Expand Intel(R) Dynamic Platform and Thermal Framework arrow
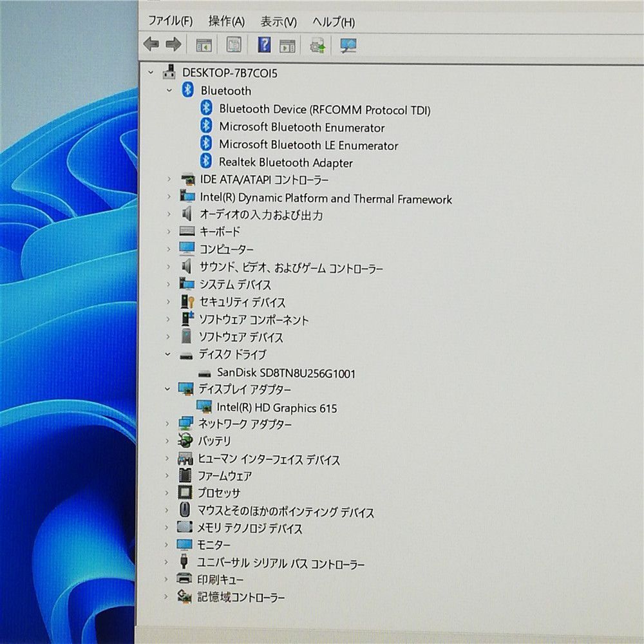This screenshot has height=644, width=644. tap(169, 196)
